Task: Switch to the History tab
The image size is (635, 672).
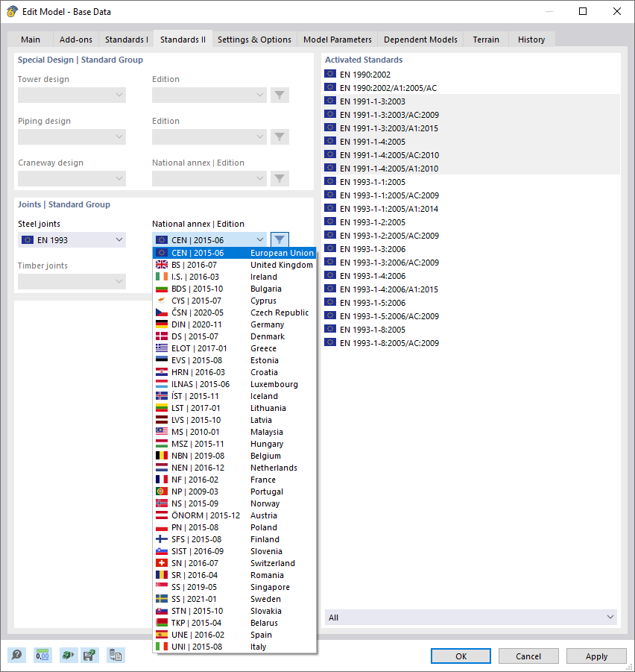Action: coord(531,40)
